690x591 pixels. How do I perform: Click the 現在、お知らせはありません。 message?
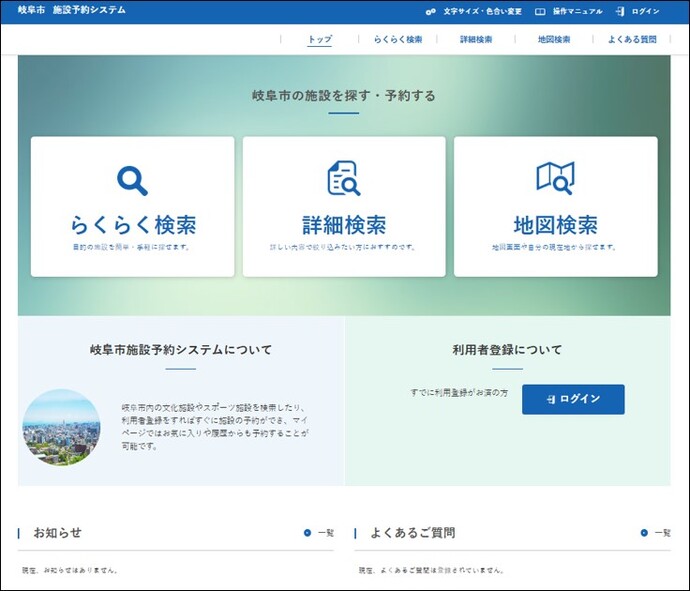70,570
